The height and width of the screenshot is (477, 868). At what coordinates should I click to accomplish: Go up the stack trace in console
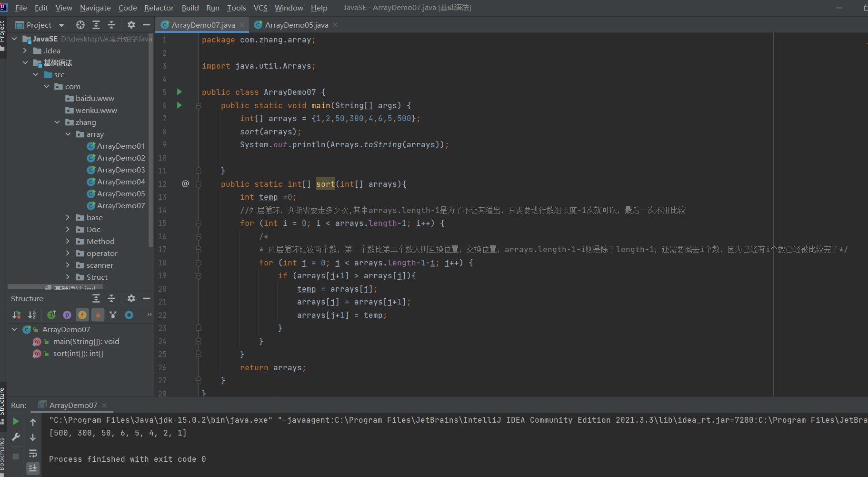pos(33,422)
